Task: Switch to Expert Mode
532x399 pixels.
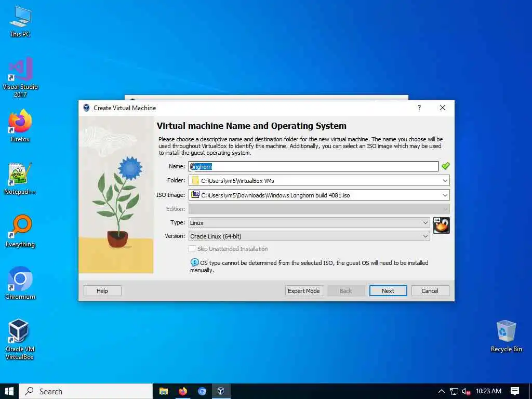Action: click(303, 291)
